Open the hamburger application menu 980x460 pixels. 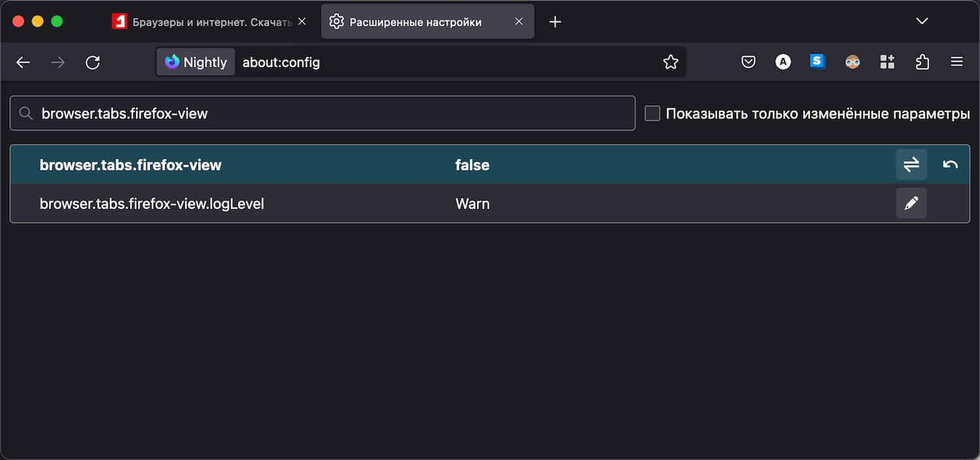coord(956,62)
